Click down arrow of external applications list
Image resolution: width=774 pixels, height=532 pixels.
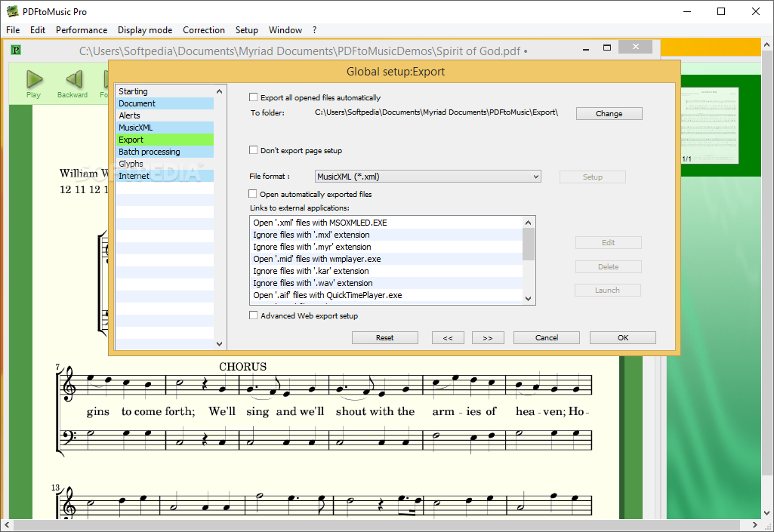pyautogui.click(x=528, y=298)
